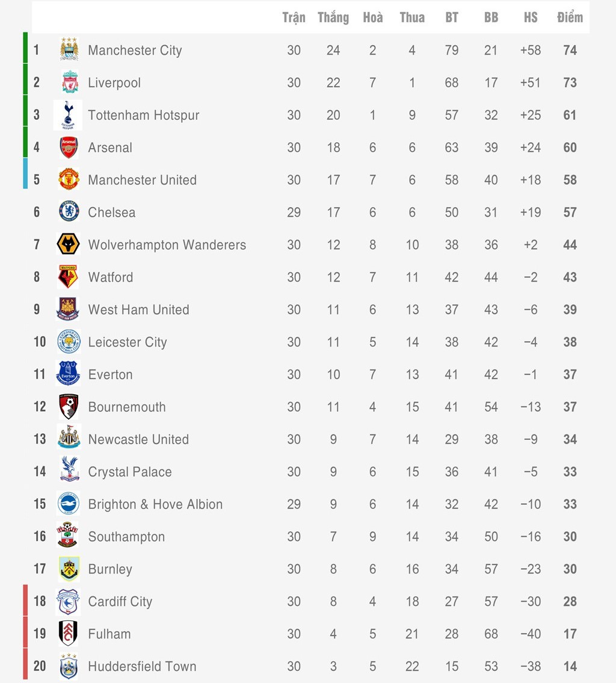The width and height of the screenshot is (616, 683).
Task: Open the Newcastle United team link
Action: (138, 439)
